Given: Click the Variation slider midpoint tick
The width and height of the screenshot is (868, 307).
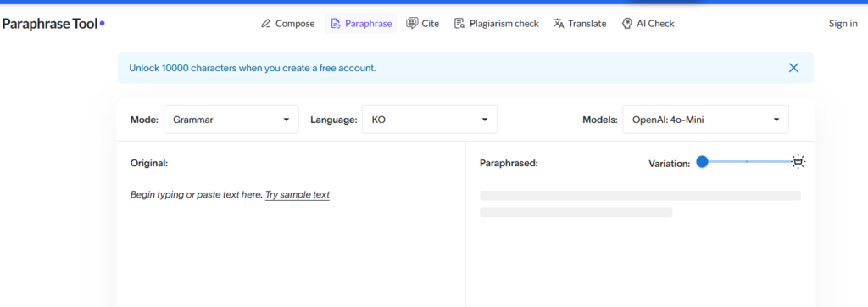Looking at the screenshot, I should click(747, 162).
